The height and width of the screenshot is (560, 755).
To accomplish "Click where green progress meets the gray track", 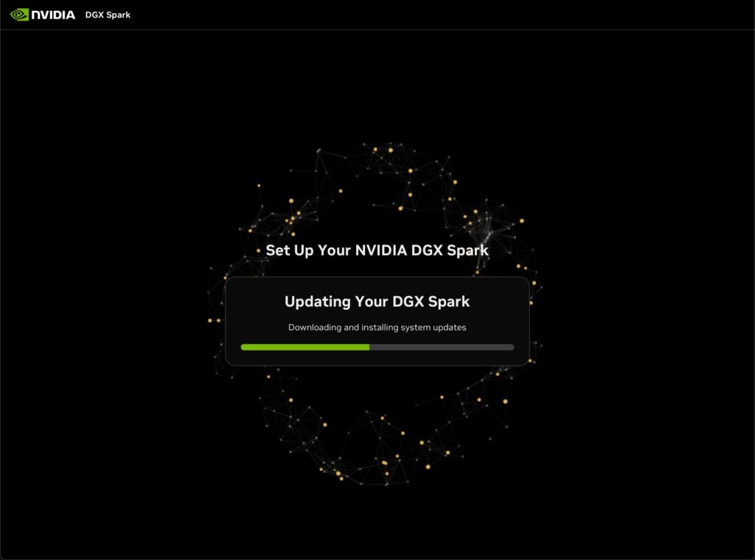I will [x=369, y=347].
